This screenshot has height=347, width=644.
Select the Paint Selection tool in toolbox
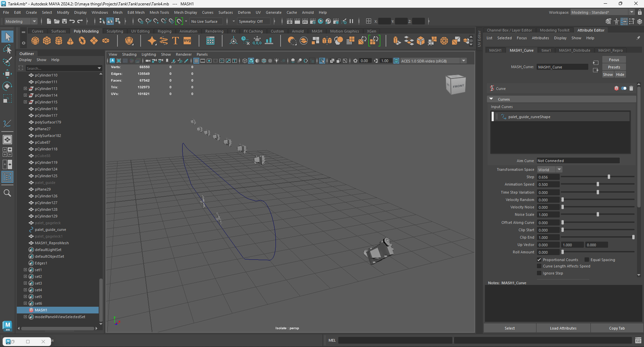point(7,62)
